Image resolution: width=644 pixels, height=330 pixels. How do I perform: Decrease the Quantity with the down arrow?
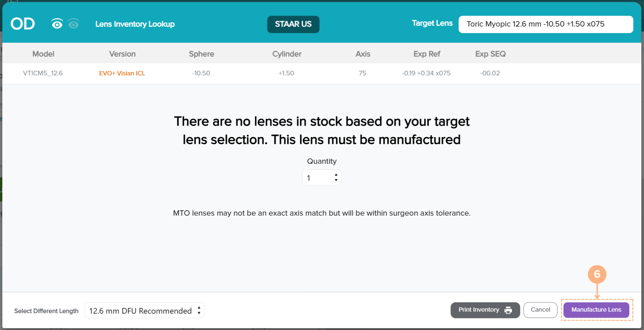click(x=336, y=180)
